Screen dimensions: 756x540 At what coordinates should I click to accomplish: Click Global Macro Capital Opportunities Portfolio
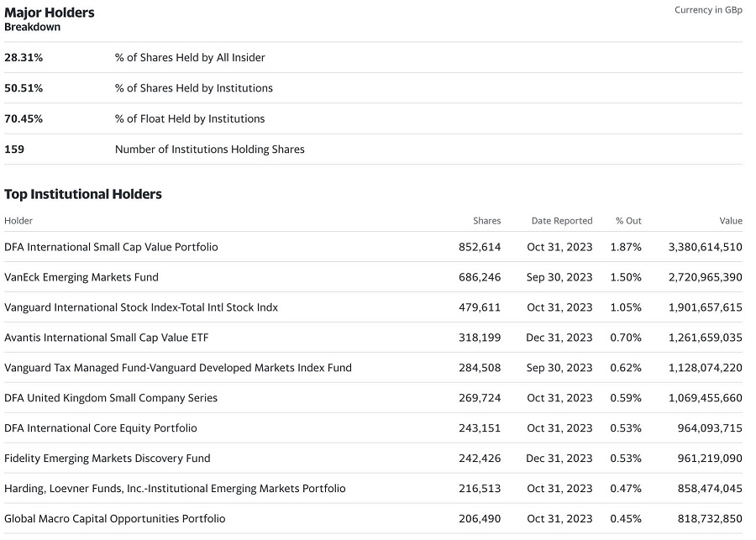(115, 519)
